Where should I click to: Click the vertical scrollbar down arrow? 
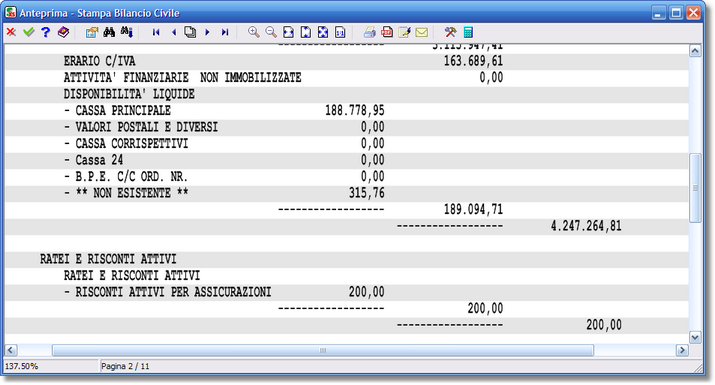pyautogui.click(x=695, y=338)
